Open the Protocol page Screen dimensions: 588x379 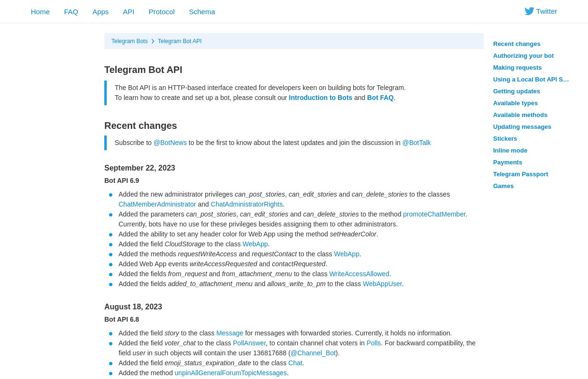click(x=162, y=11)
